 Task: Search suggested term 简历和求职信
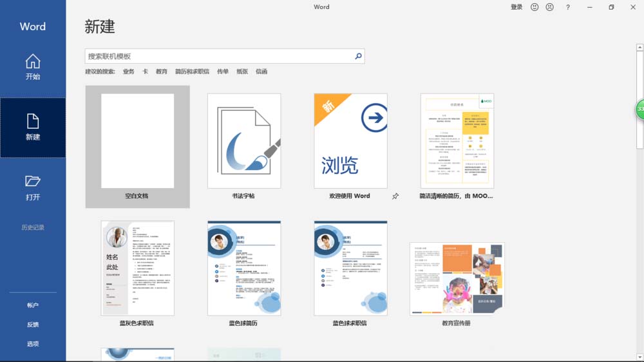click(x=192, y=71)
